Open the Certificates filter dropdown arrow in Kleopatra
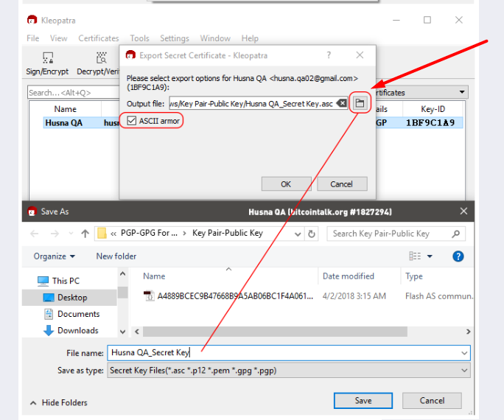This screenshot has width=504, height=420. [x=462, y=92]
